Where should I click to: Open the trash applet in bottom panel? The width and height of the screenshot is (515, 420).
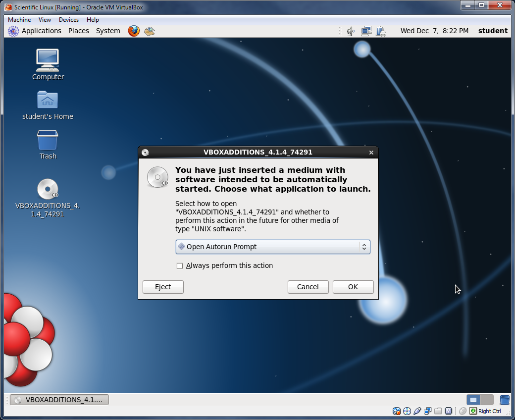[x=505, y=400]
